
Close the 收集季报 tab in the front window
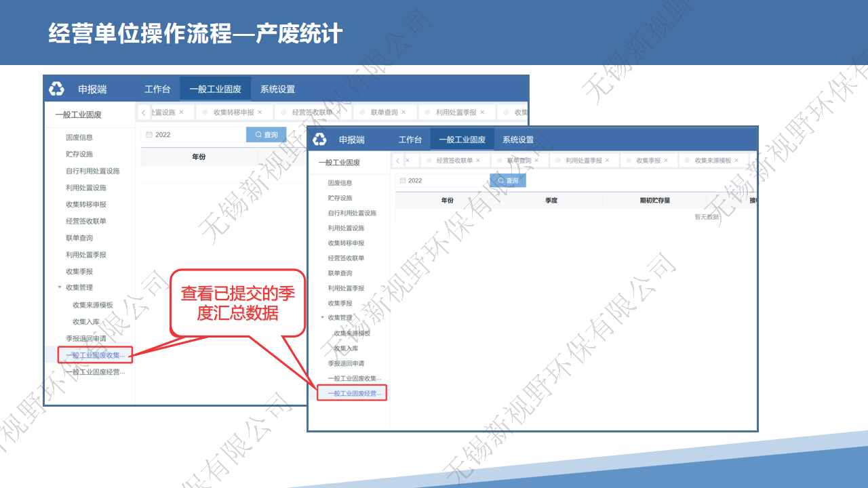click(666, 161)
